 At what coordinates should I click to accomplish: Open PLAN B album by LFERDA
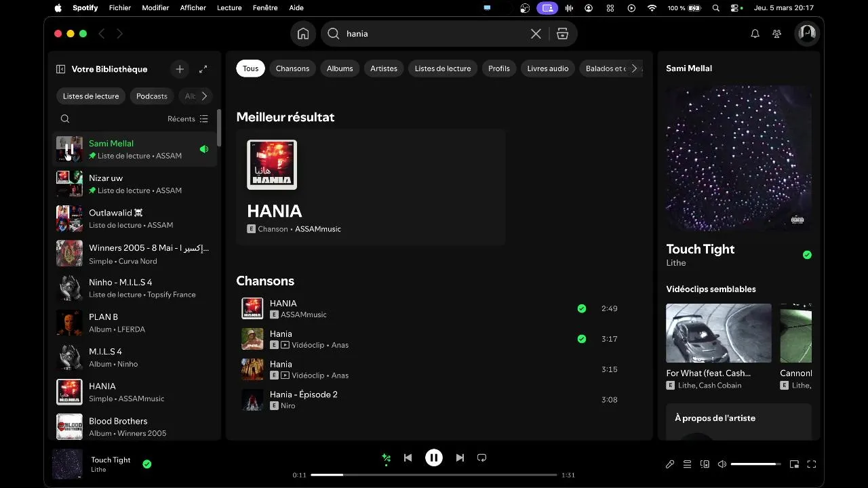pyautogui.click(x=136, y=323)
